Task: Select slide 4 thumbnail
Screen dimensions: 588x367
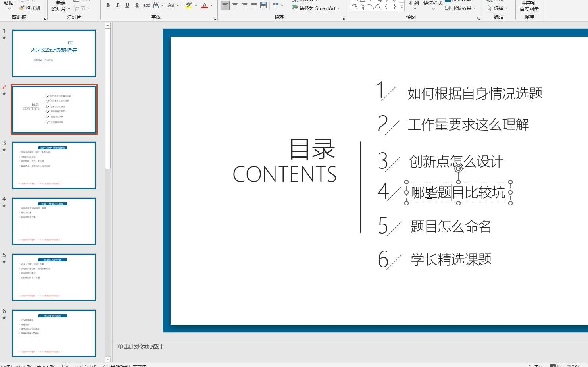Action: pos(54,221)
